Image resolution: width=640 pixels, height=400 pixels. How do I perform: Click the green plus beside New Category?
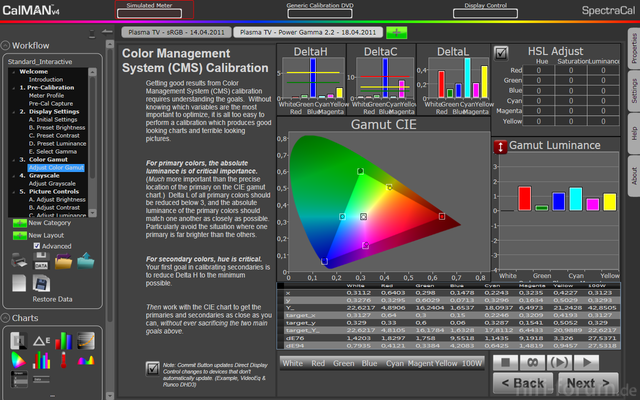point(19,223)
